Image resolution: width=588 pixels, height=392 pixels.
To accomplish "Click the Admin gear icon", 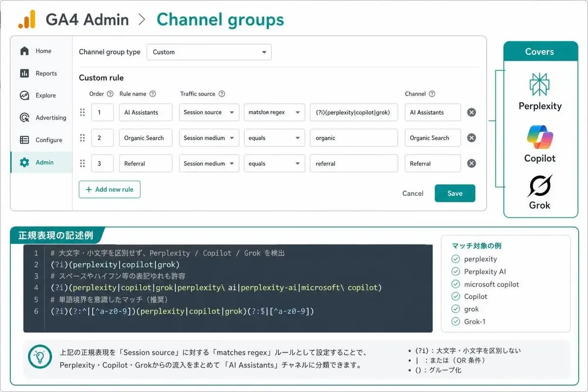I will click(x=24, y=162).
